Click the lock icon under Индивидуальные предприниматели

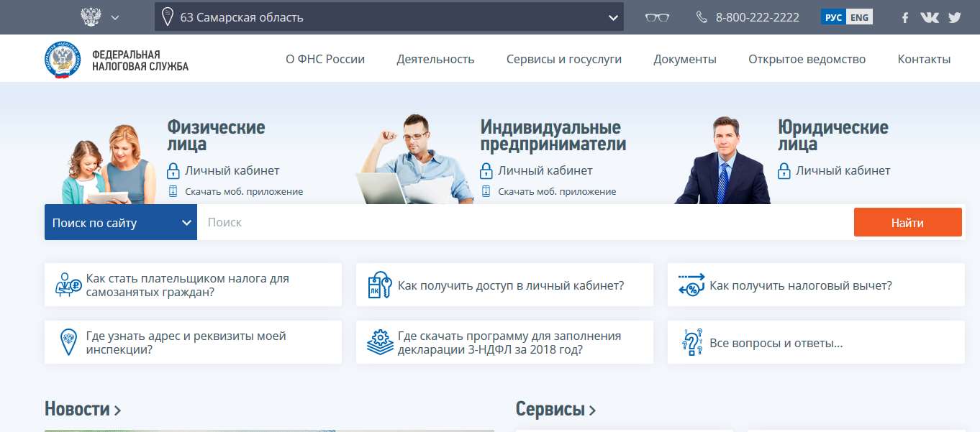(486, 171)
